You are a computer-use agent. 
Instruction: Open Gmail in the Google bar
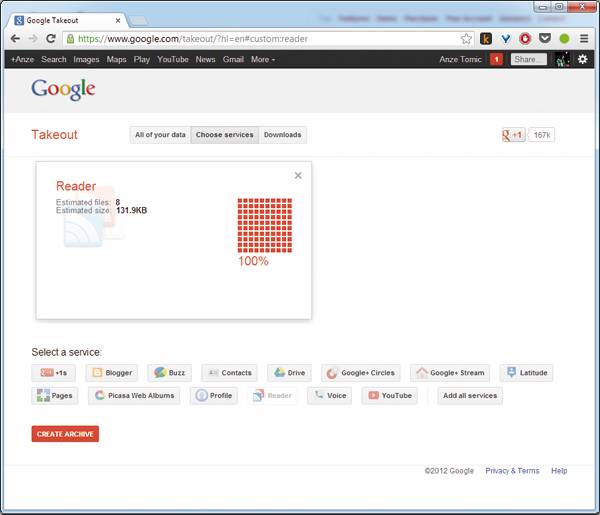click(x=233, y=59)
